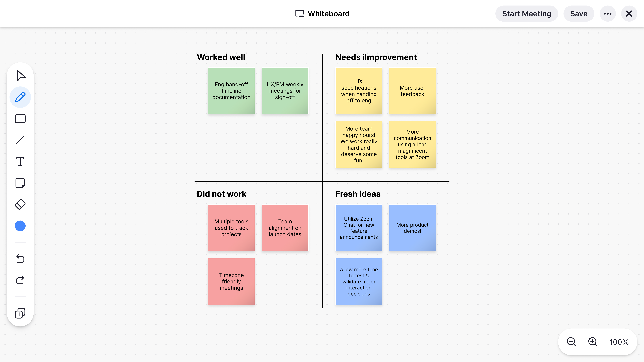Select the eraser tool
644x362 pixels.
click(x=20, y=204)
